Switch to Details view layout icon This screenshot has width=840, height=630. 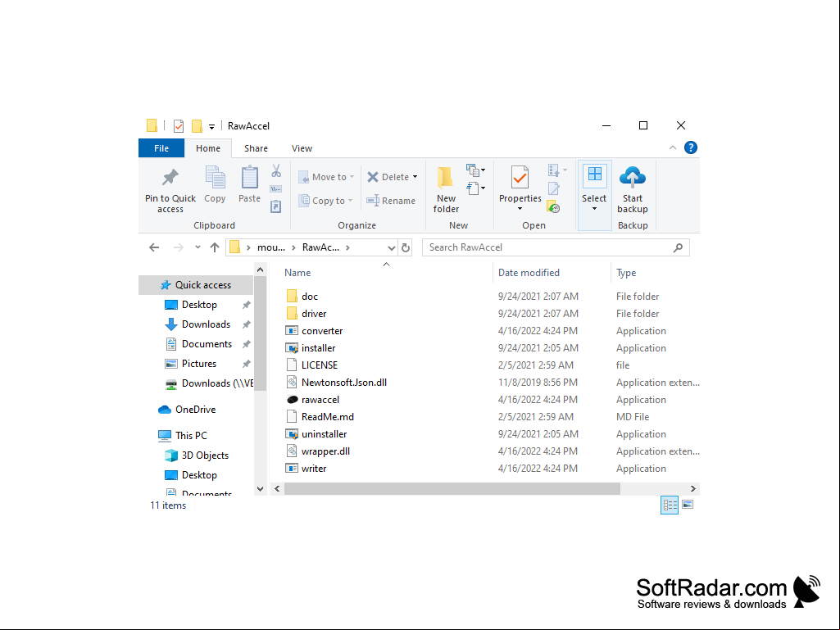coord(670,505)
